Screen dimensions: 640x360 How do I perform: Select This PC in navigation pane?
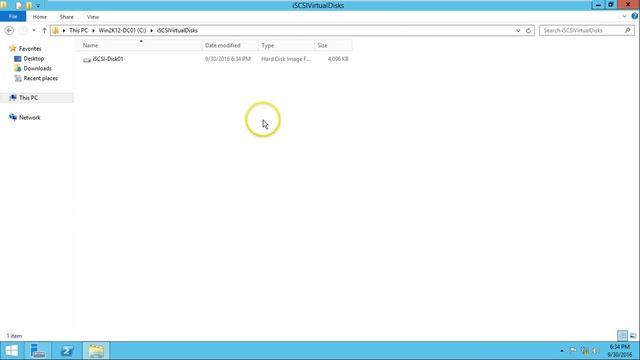(x=28, y=98)
